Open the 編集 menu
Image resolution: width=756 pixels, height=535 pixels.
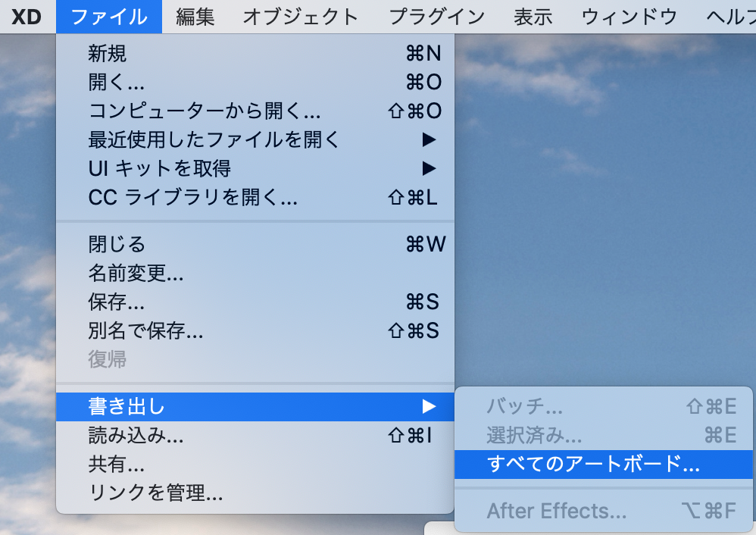tap(195, 17)
